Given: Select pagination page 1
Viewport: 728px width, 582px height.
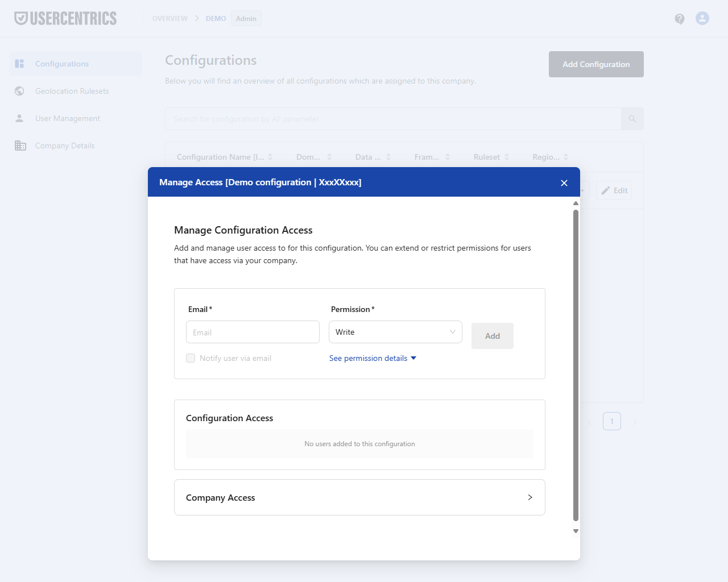Looking at the screenshot, I should click(x=612, y=421).
